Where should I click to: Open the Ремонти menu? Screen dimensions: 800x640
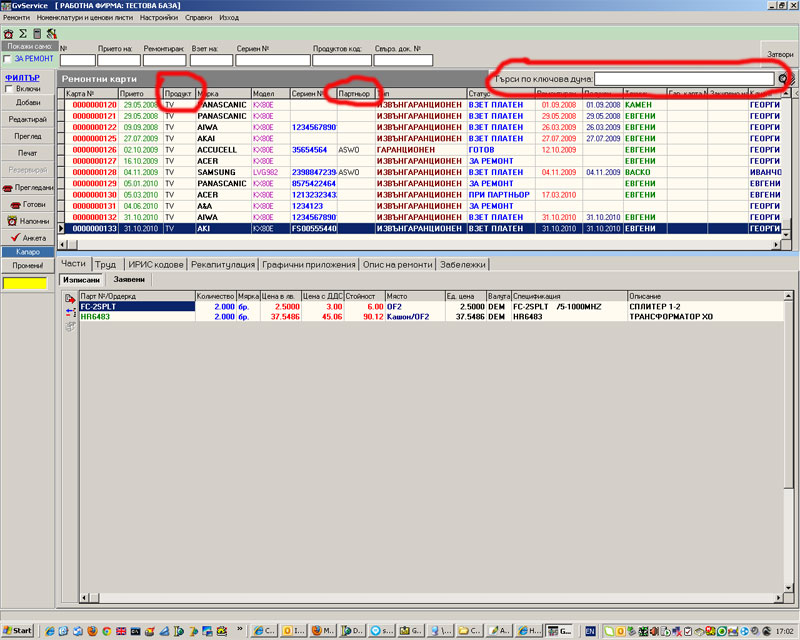click(16, 17)
